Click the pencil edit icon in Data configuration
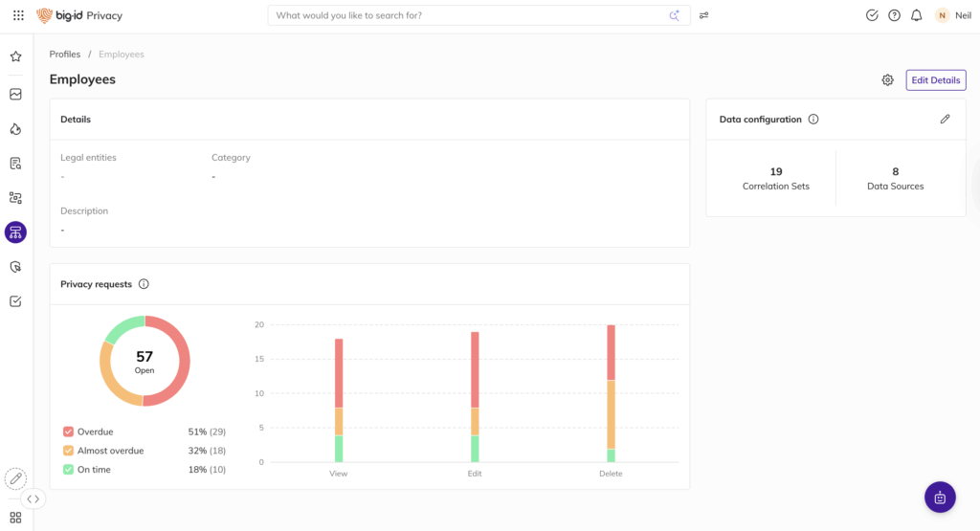This screenshot has width=980, height=531. pos(945,120)
